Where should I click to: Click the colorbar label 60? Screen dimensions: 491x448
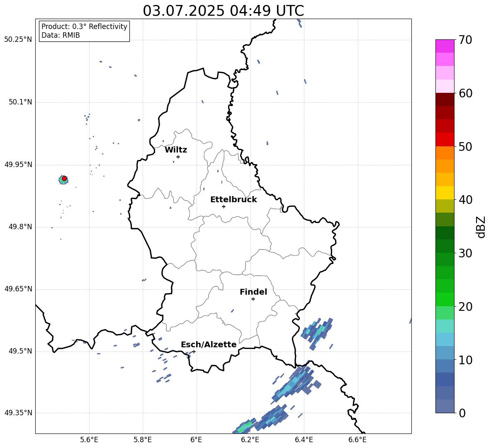click(x=465, y=93)
